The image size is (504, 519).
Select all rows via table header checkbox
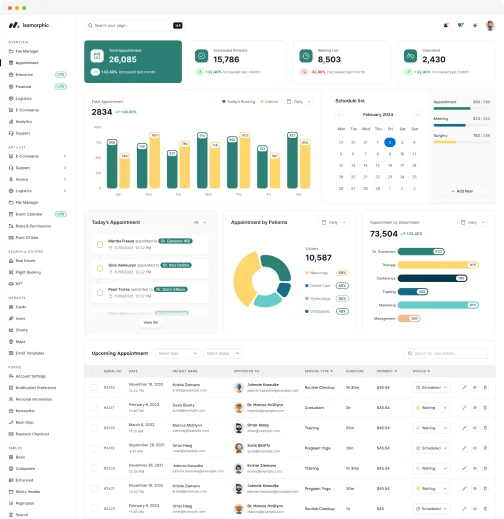coord(94,371)
